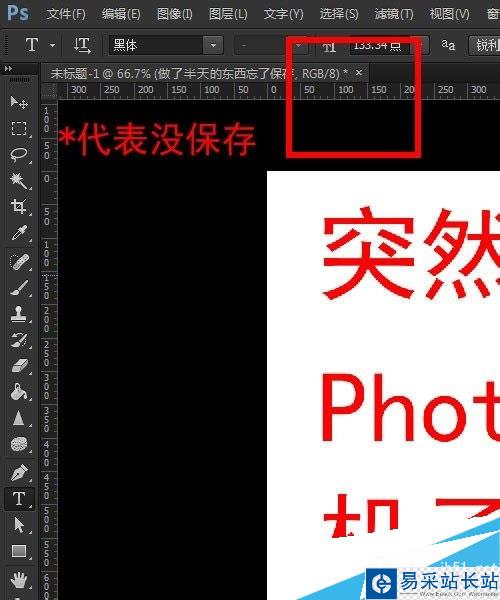Select the Crop tool

pos(18,207)
